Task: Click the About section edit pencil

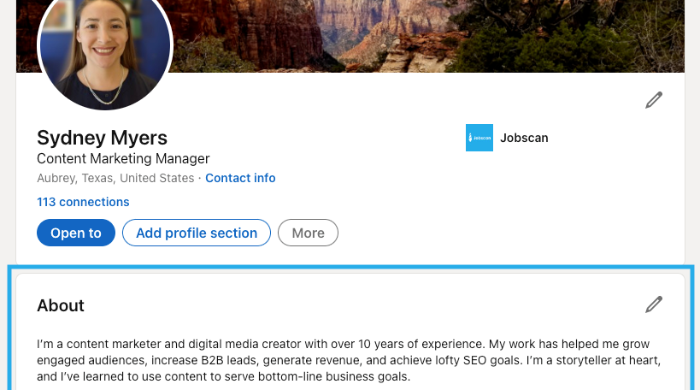Action: point(654,304)
